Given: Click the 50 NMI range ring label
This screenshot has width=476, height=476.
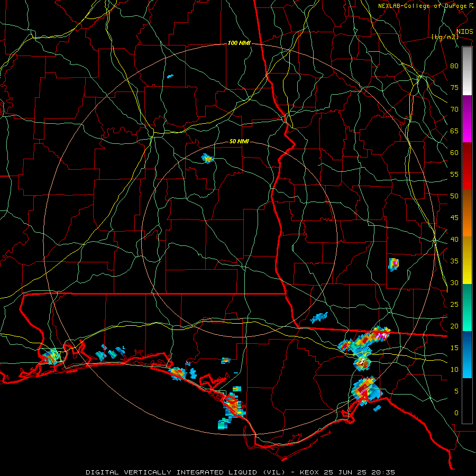Looking at the screenshot, I should pos(239,141).
